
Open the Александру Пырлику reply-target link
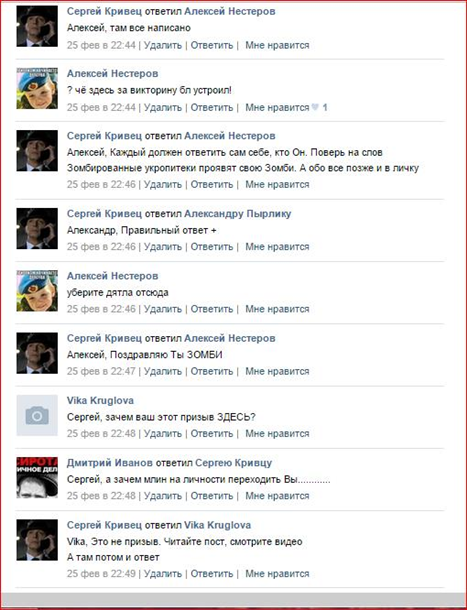click(237, 214)
